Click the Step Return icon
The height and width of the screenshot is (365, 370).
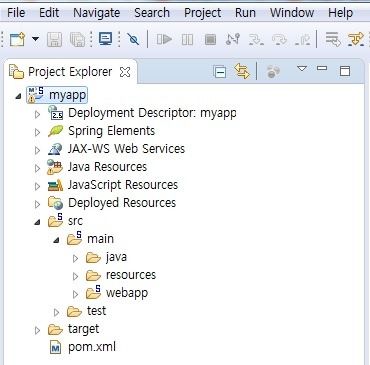(x=303, y=40)
